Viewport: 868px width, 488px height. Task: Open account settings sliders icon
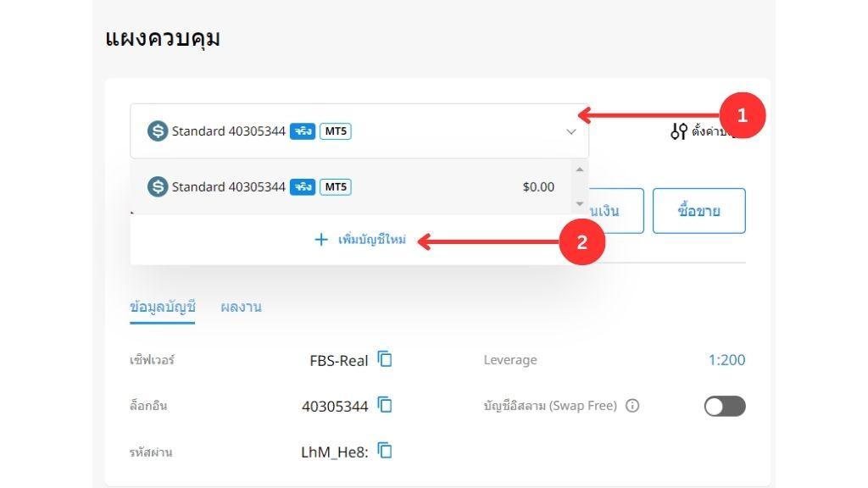click(678, 131)
